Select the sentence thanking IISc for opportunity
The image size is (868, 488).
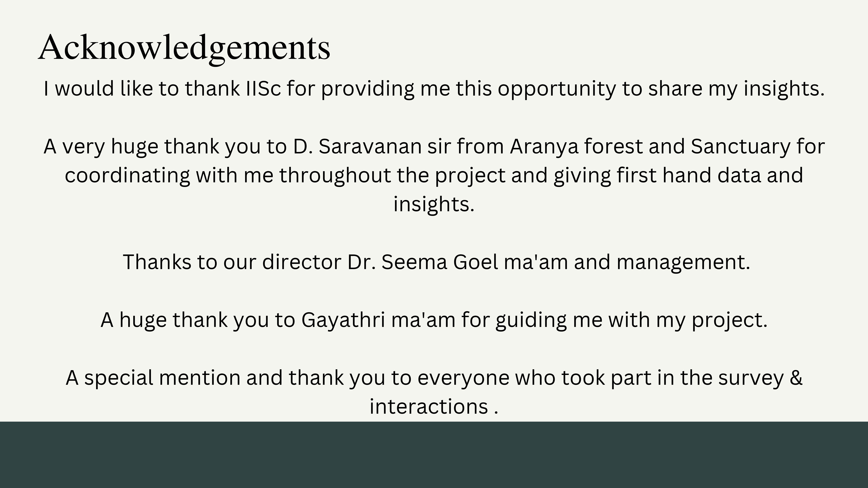click(x=434, y=89)
